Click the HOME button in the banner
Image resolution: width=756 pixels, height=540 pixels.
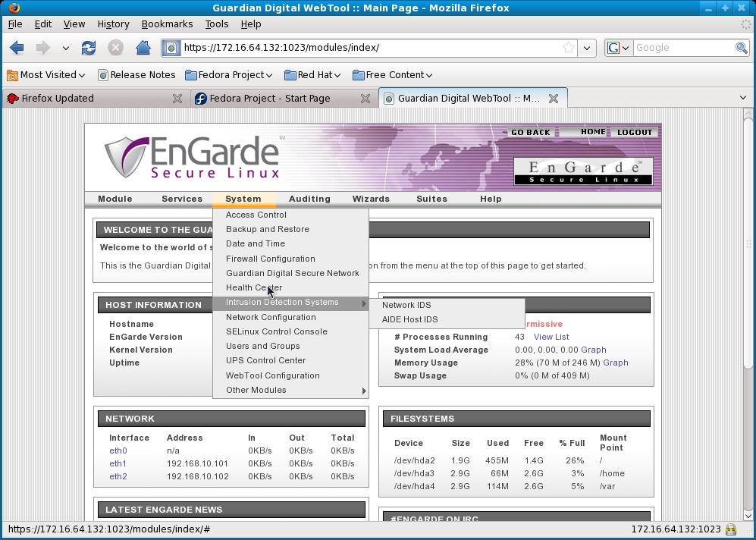pos(585,132)
